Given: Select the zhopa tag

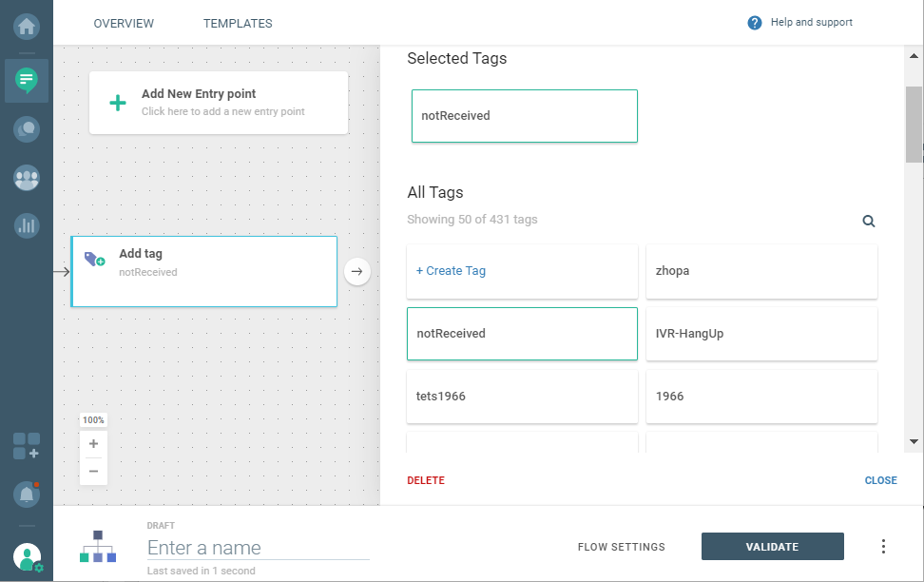Looking at the screenshot, I should [761, 271].
